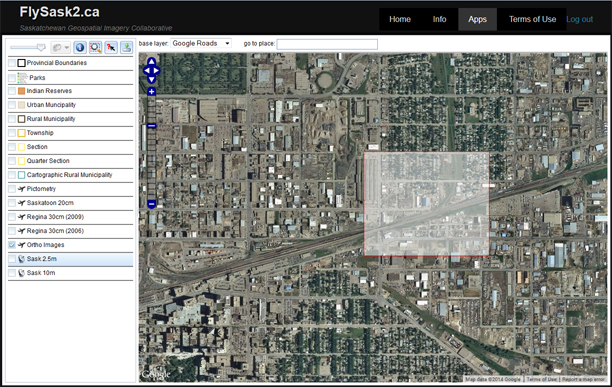Activate the identify query cursor tool
The image size is (612, 387).
coord(111,48)
